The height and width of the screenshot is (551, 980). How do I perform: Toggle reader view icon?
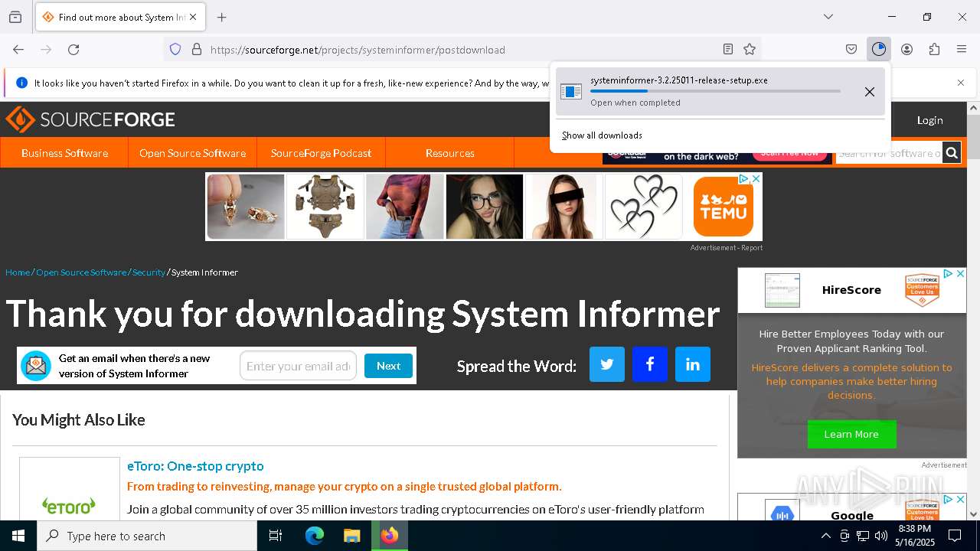(x=728, y=50)
